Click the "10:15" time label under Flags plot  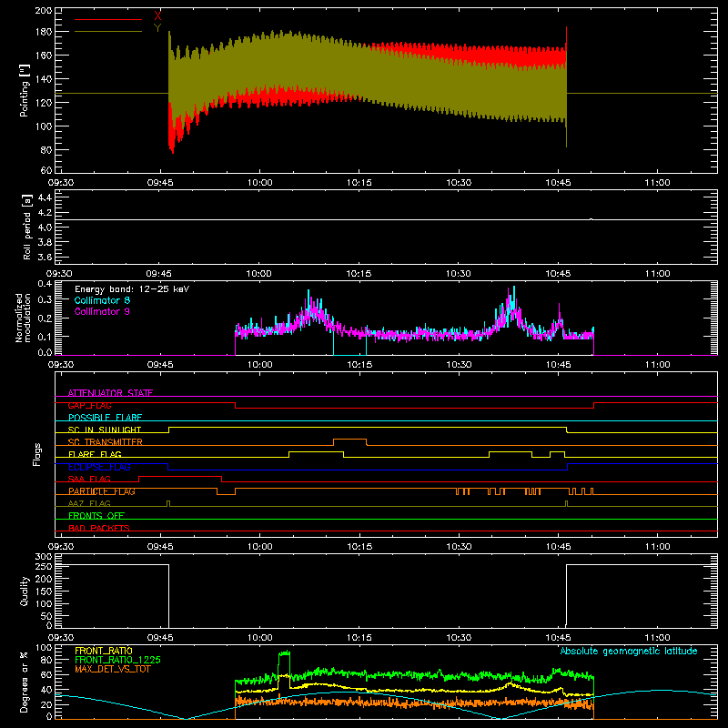359,547
